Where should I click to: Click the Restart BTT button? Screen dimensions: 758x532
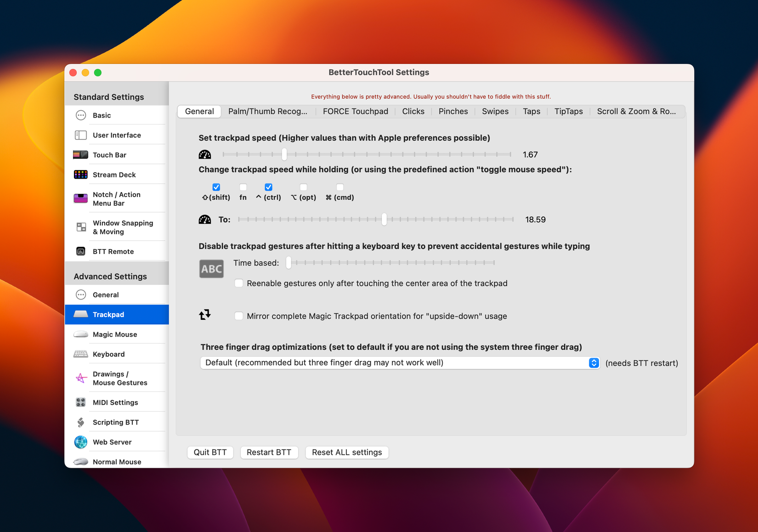(x=269, y=453)
